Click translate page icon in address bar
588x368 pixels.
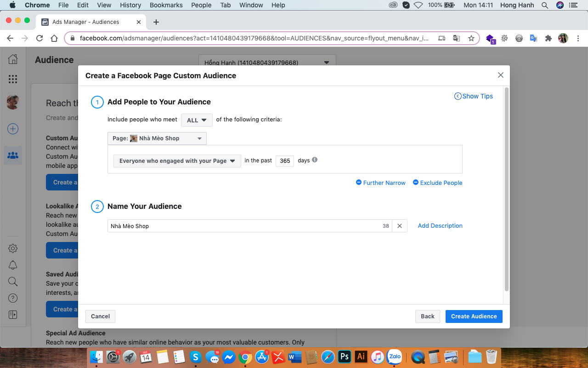pyautogui.click(x=456, y=38)
